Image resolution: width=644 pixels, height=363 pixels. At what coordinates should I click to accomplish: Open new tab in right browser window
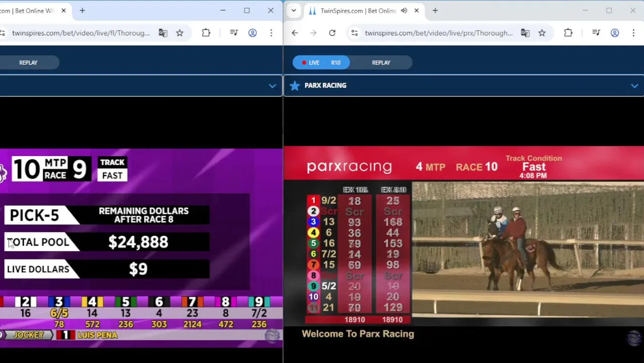click(x=435, y=11)
